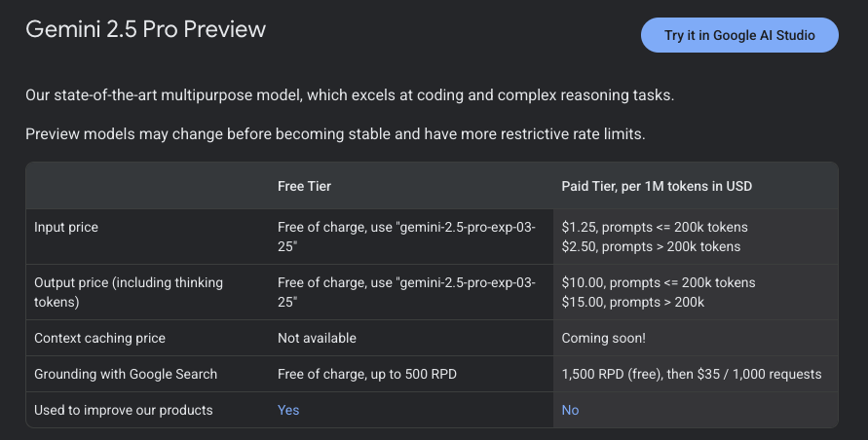868x440 pixels.
Task: Click the Free of charge, up to 500 RPD cell
Action: [x=367, y=374]
